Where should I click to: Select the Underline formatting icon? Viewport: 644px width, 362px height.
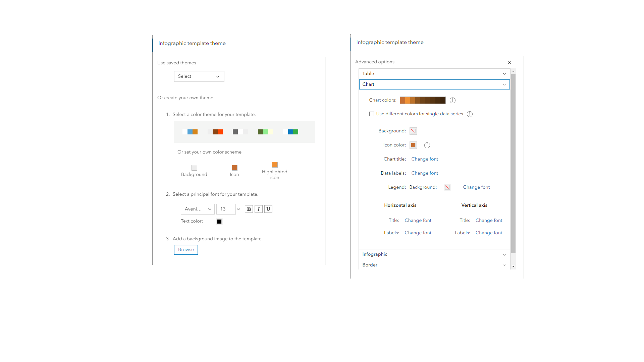click(268, 209)
